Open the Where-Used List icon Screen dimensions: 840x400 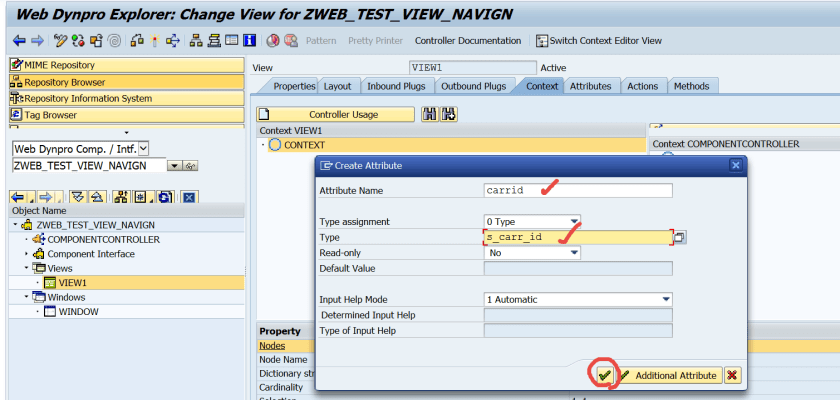(172, 41)
